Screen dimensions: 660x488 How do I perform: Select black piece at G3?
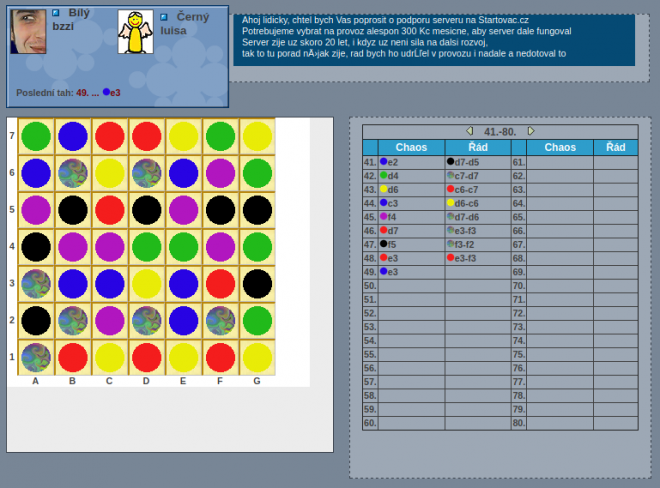coord(257,284)
